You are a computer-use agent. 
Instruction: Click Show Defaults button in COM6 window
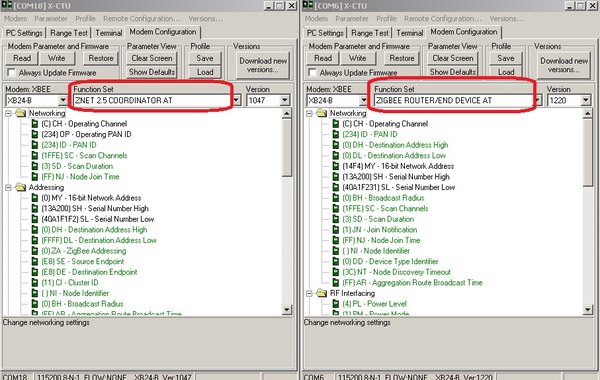pyautogui.click(x=453, y=72)
